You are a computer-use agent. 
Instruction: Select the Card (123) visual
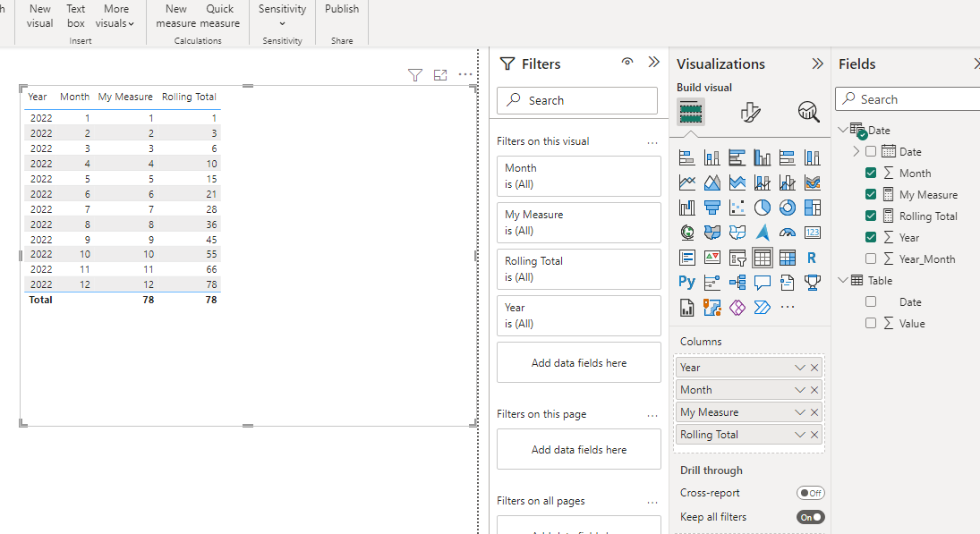(x=813, y=233)
